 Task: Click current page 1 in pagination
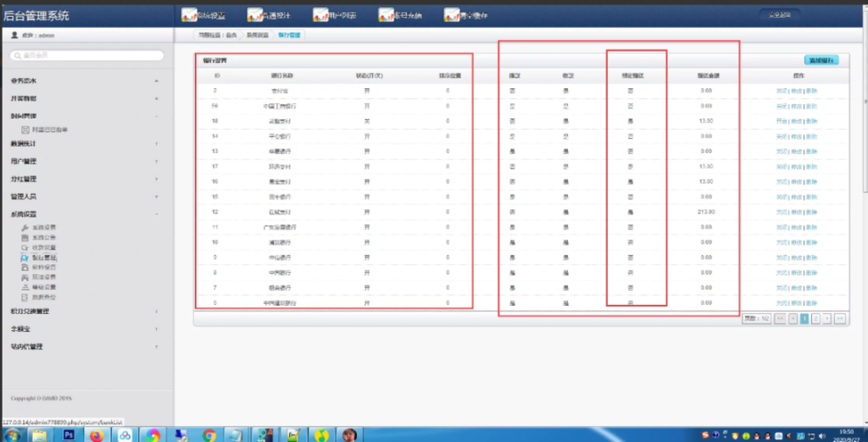pos(804,318)
